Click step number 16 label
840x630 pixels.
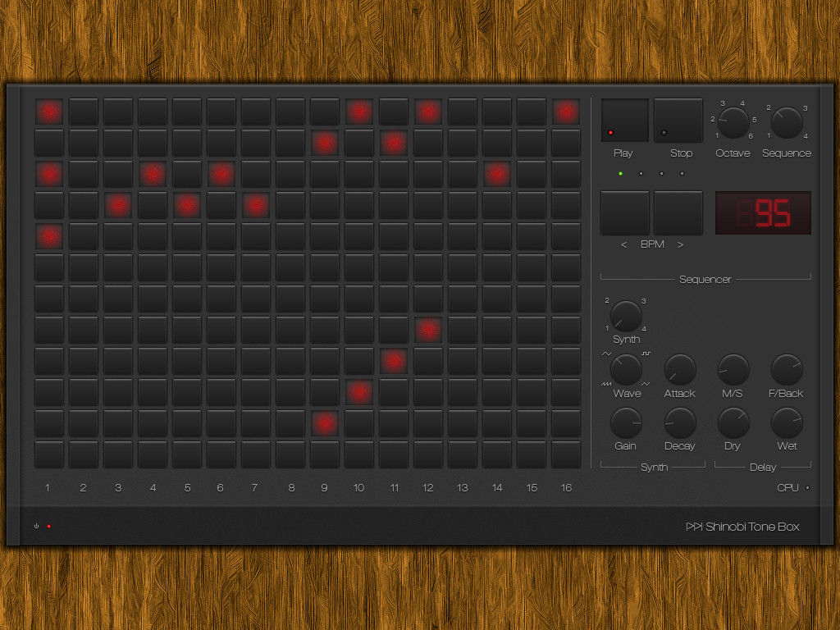(566, 487)
